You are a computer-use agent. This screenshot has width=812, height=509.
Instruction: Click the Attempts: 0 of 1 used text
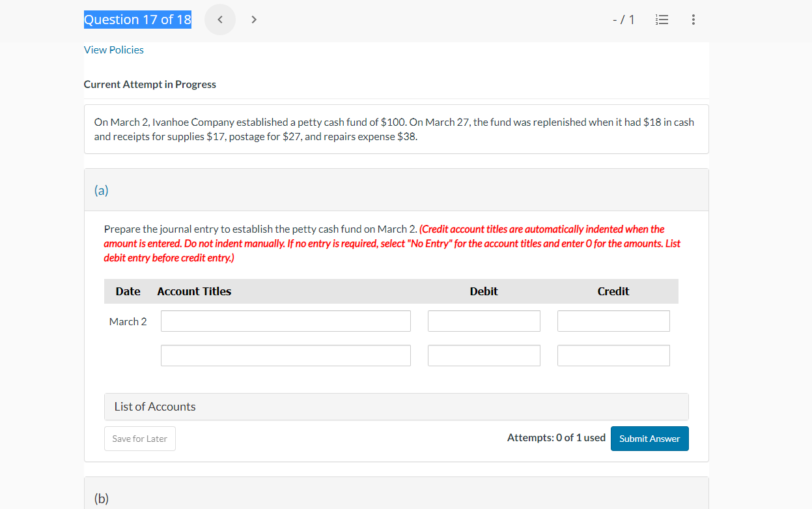pyautogui.click(x=556, y=438)
